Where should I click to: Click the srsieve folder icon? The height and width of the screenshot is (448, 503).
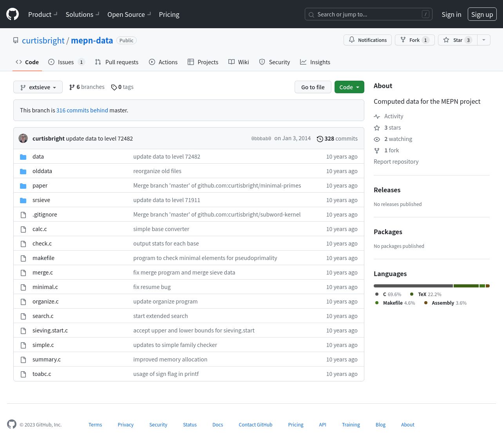click(23, 200)
